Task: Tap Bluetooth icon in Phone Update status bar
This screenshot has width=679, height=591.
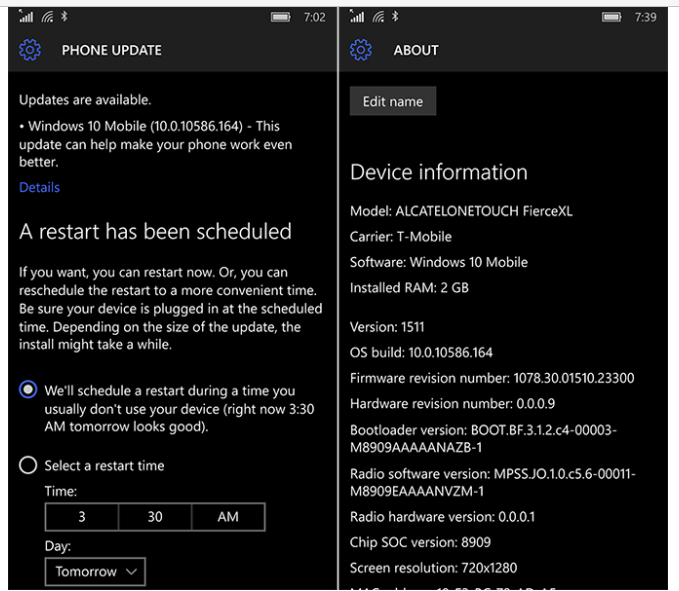Action: point(64,16)
